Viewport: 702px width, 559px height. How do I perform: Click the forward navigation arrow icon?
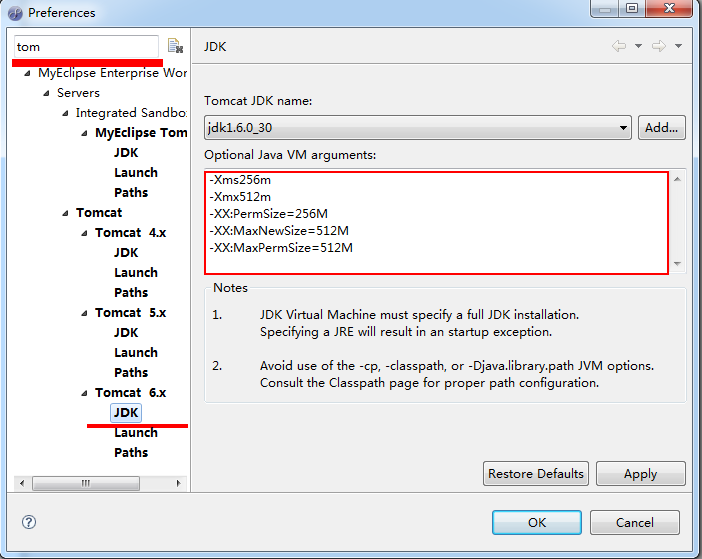[659, 46]
